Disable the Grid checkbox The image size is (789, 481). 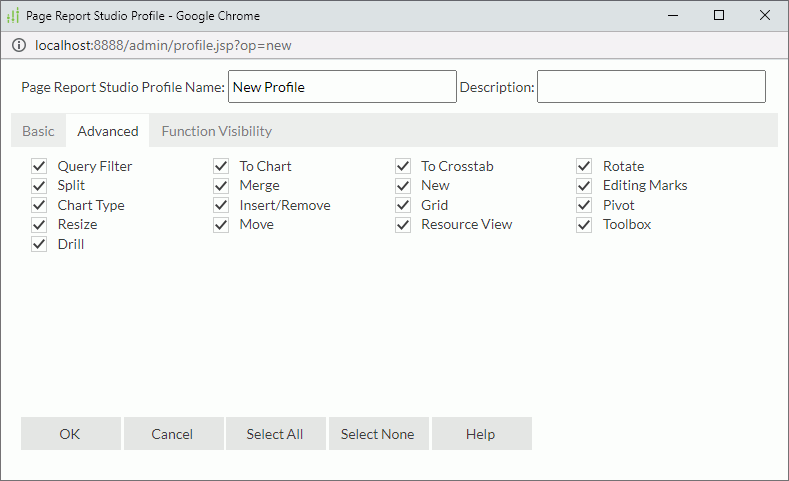pyautogui.click(x=403, y=205)
